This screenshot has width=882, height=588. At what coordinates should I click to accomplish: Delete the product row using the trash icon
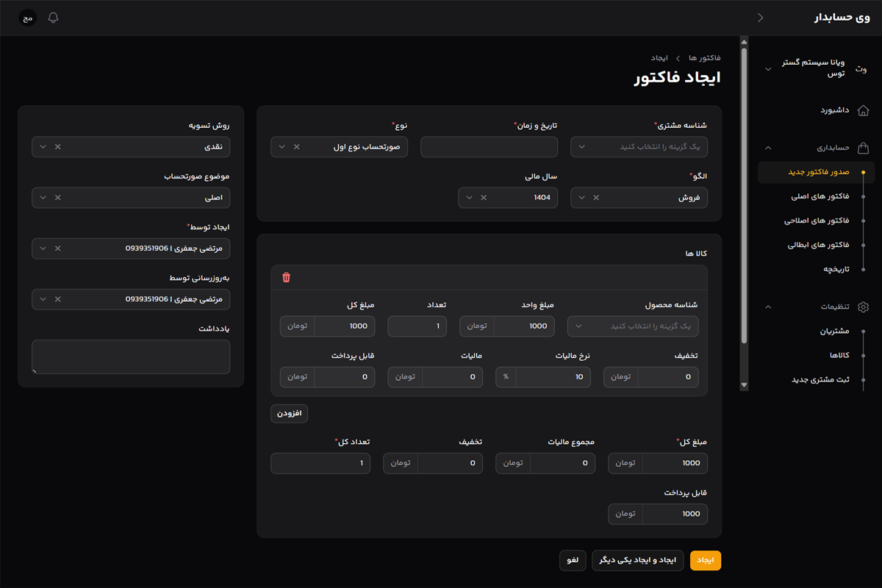pos(286,277)
